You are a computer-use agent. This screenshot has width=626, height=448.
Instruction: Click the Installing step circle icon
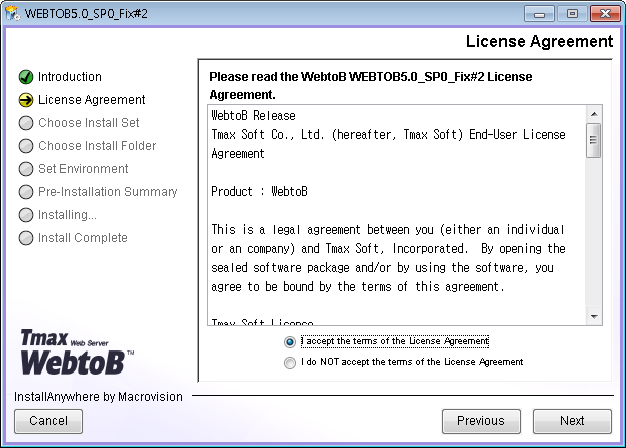(x=26, y=215)
